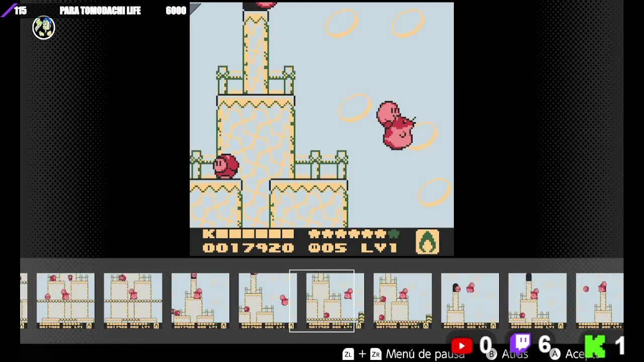The image size is (644, 362).
Task: Click the green Kick logo icon
Action: tap(595, 346)
